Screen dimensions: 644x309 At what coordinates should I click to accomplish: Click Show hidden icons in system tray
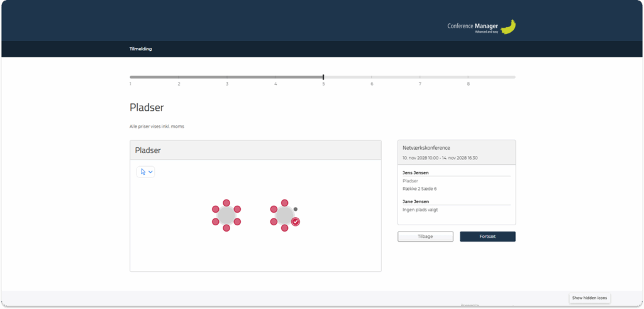click(x=590, y=298)
